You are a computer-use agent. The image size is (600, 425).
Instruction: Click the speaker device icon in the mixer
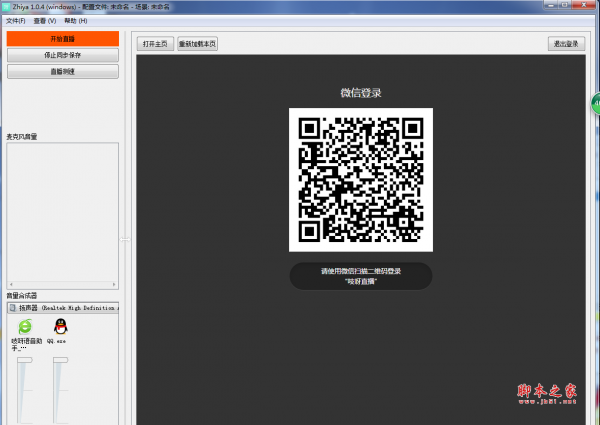pos(12,308)
